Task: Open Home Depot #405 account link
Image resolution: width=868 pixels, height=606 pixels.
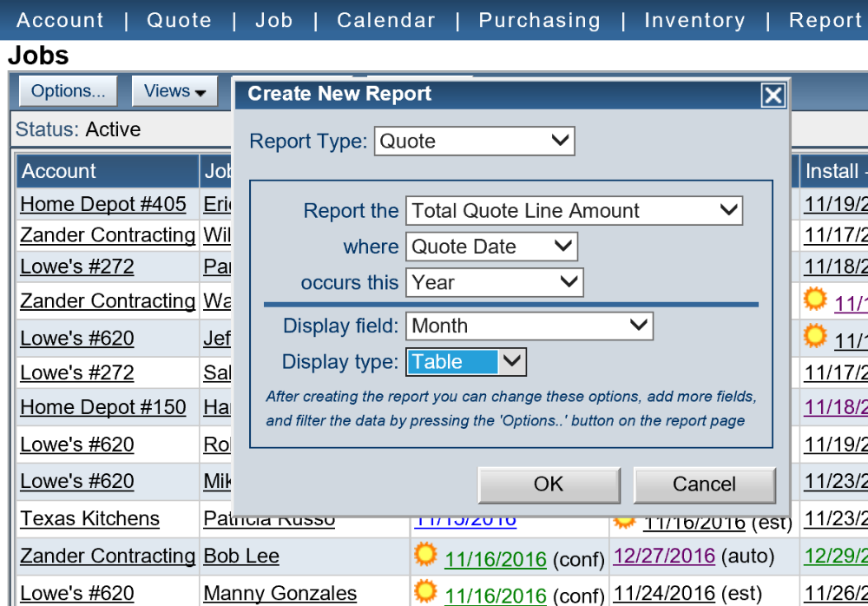Action: coord(103,204)
